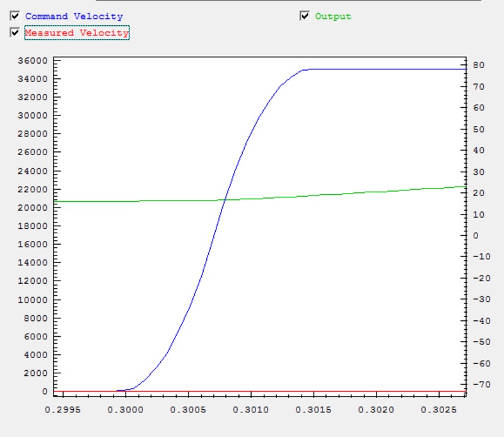
Task: Disable the Output trace checkbox
Action: coord(305,16)
